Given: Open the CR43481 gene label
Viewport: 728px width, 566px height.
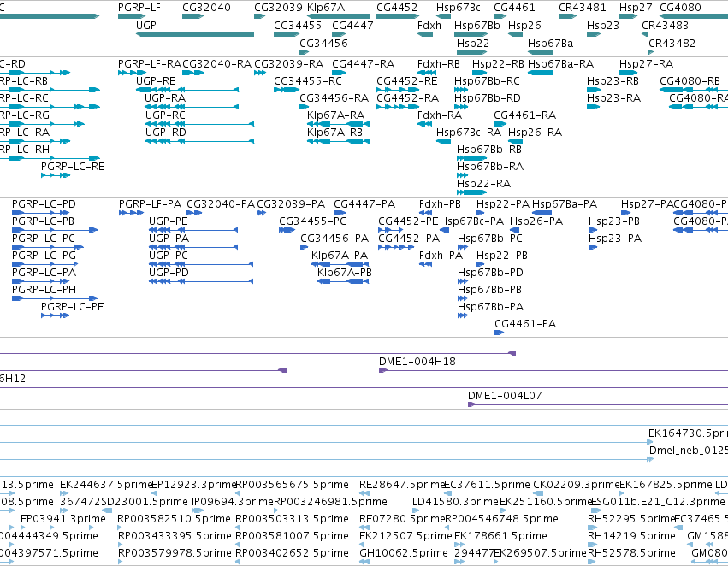Looking at the screenshot, I should point(583,8).
